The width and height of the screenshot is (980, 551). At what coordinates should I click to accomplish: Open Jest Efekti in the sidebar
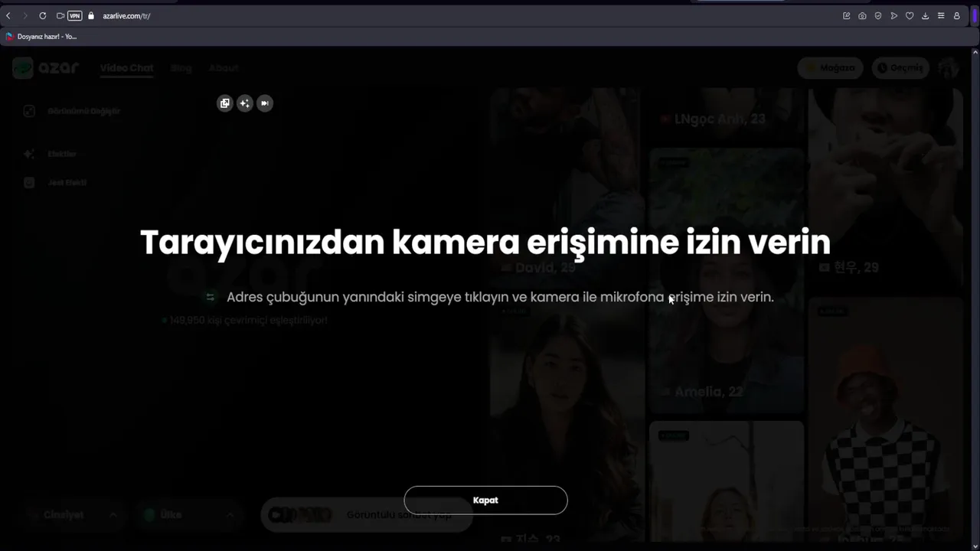pyautogui.click(x=55, y=183)
